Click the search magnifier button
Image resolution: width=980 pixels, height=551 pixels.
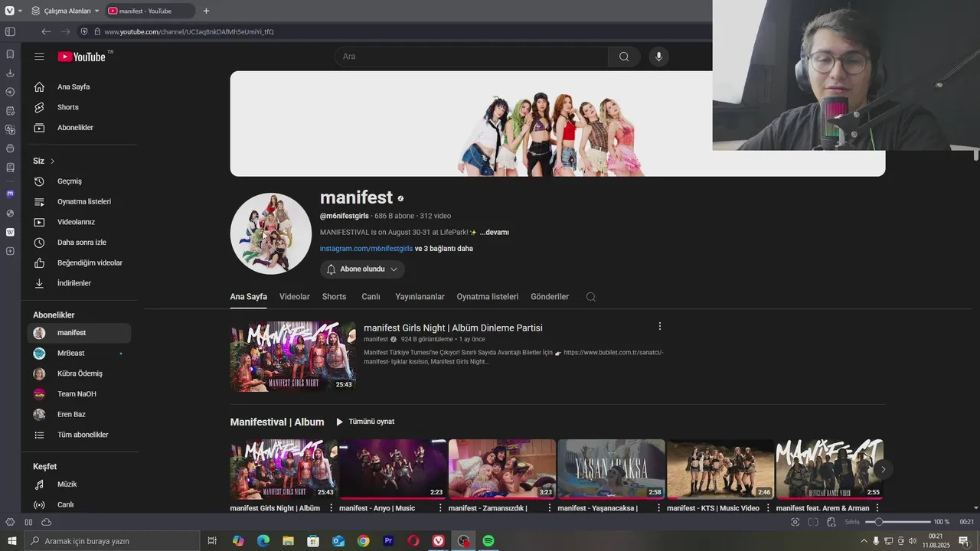[x=624, y=57]
